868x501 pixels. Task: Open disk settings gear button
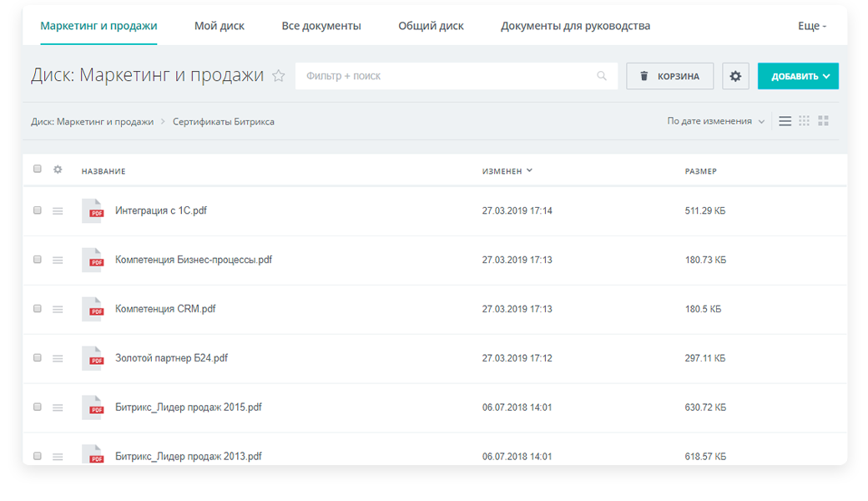(735, 76)
